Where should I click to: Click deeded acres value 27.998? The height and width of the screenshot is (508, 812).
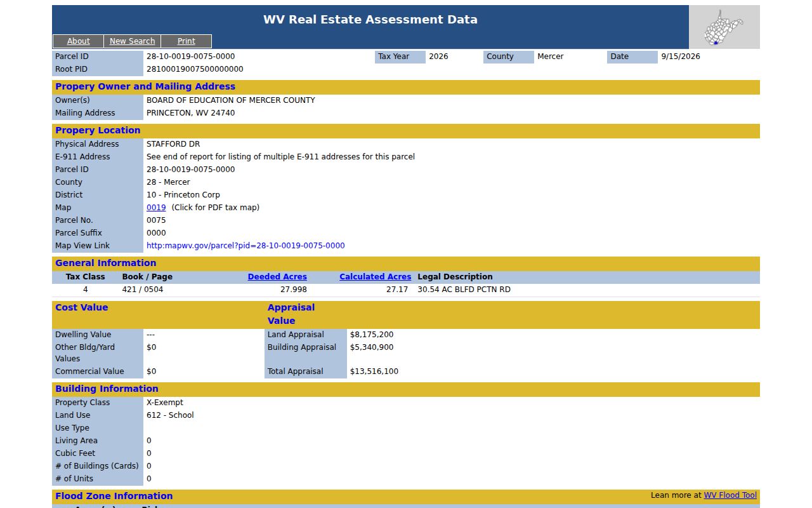tap(294, 290)
